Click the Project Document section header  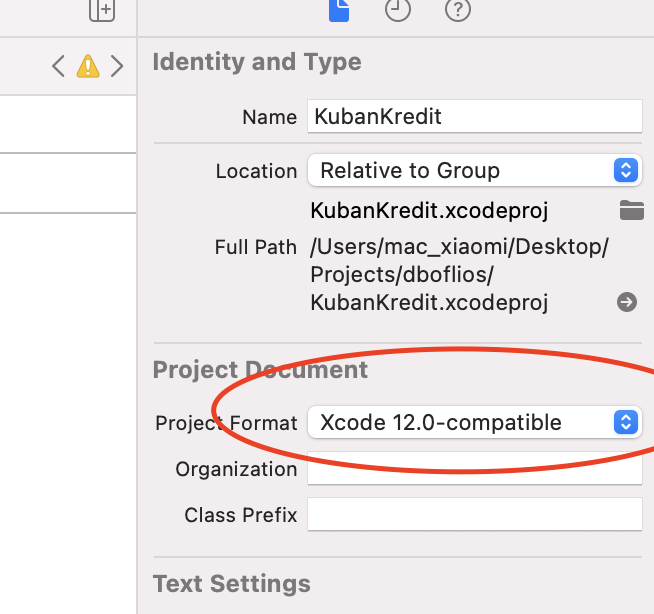pos(260,370)
